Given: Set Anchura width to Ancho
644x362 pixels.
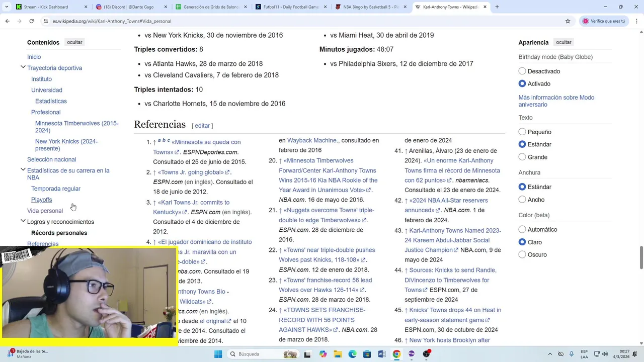Looking at the screenshot, I should [522, 200].
